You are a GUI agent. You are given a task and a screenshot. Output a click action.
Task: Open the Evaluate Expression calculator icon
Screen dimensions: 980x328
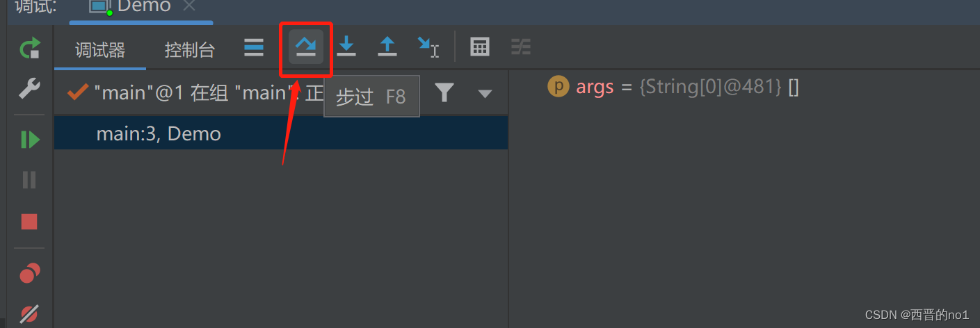[x=480, y=47]
